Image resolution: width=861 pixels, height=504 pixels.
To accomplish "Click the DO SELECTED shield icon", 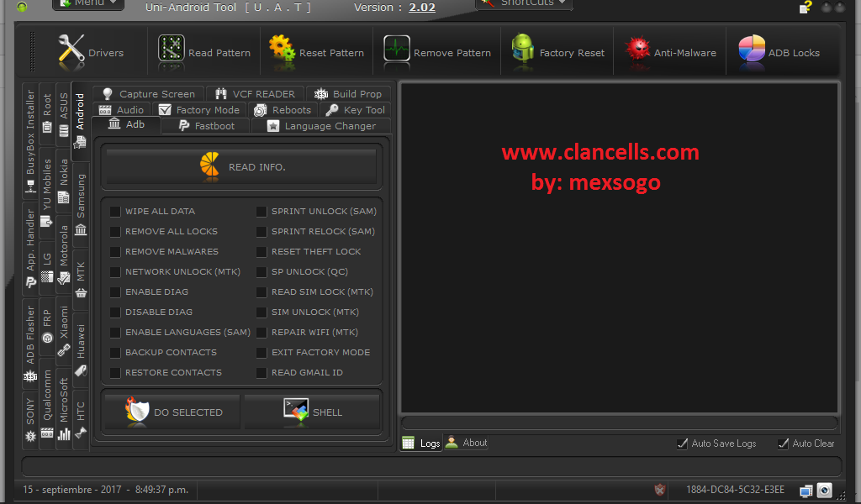I will point(137,409).
